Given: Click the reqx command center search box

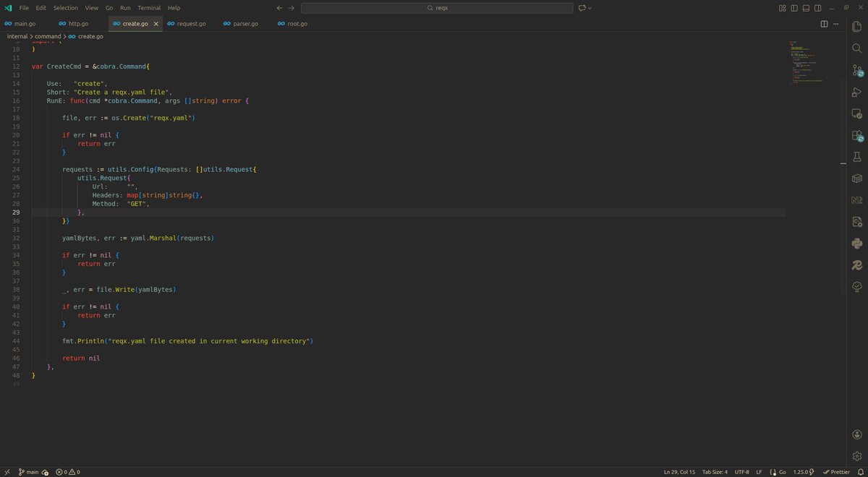Looking at the screenshot, I should pyautogui.click(x=436, y=8).
